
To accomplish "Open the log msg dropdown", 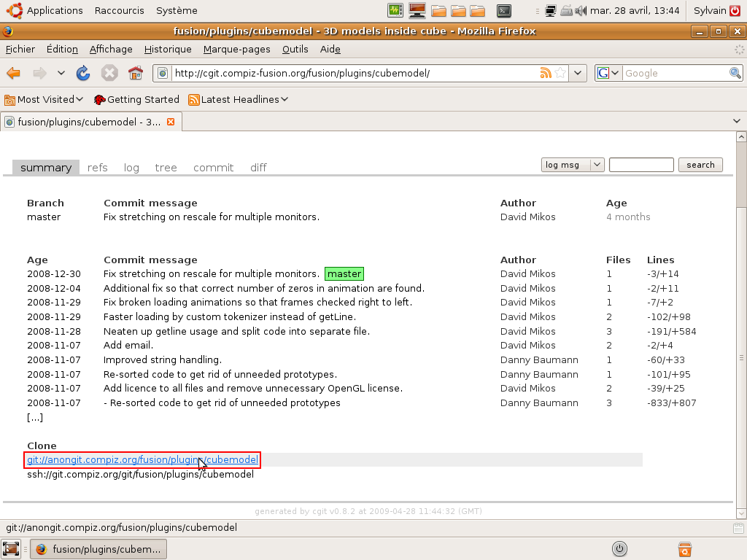I will [x=573, y=165].
